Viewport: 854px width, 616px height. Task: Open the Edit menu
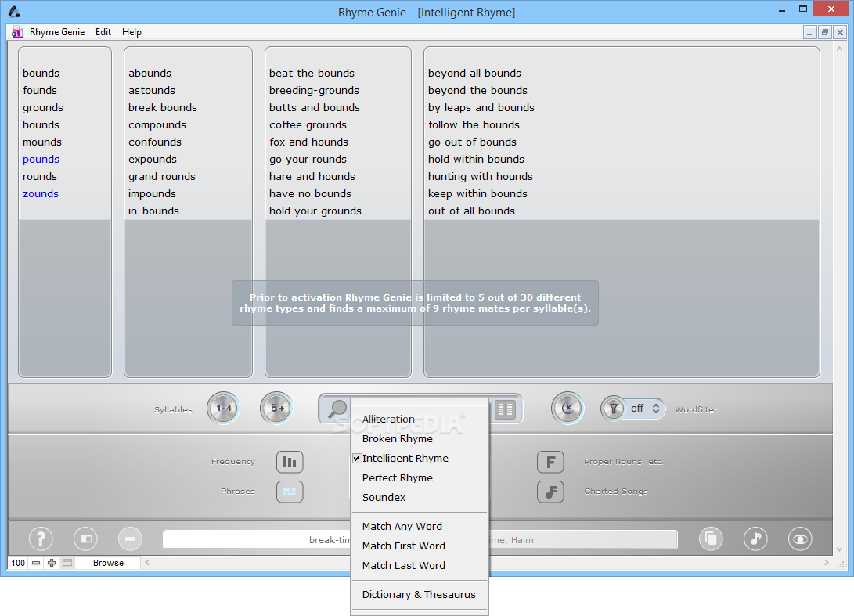pyautogui.click(x=103, y=32)
